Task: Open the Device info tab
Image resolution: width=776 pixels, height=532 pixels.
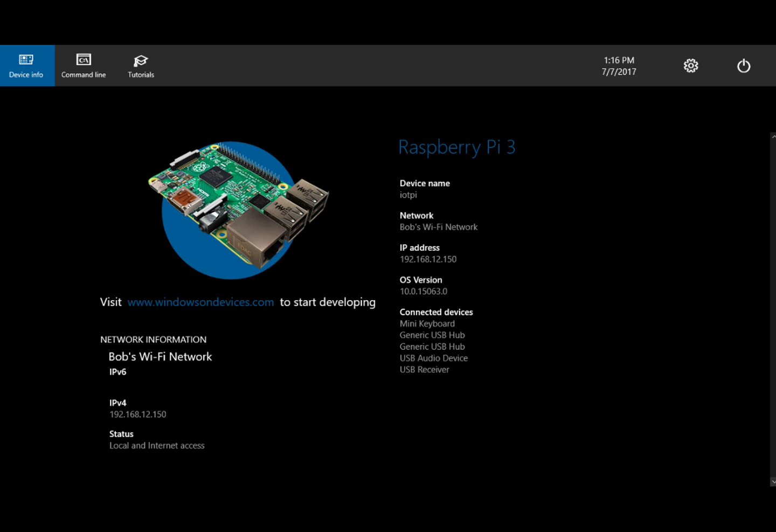Action: 26,66
